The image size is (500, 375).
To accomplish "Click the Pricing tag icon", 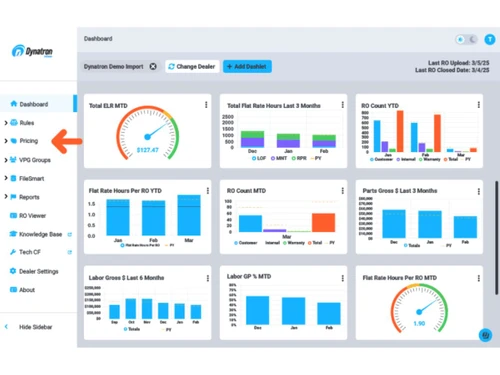I will pyautogui.click(x=14, y=141).
